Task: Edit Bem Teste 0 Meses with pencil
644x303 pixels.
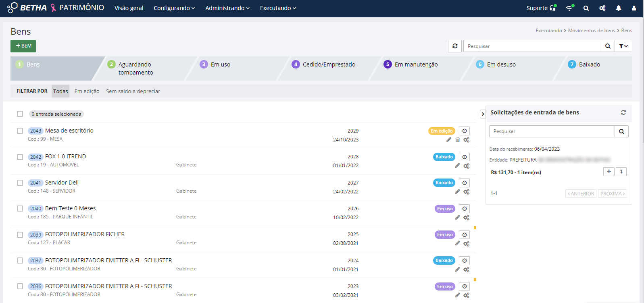Action: click(x=458, y=218)
